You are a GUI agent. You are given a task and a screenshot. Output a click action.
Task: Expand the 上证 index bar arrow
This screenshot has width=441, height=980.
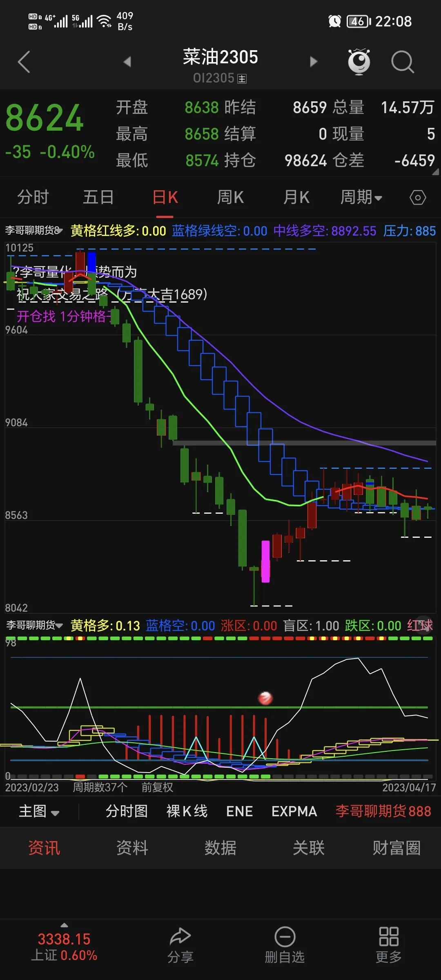pyautogui.click(x=64, y=925)
